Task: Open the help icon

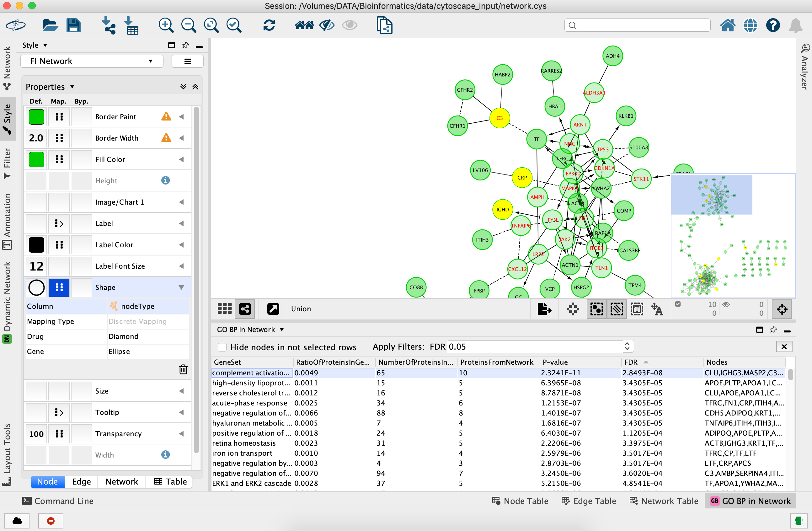Action: tap(773, 25)
